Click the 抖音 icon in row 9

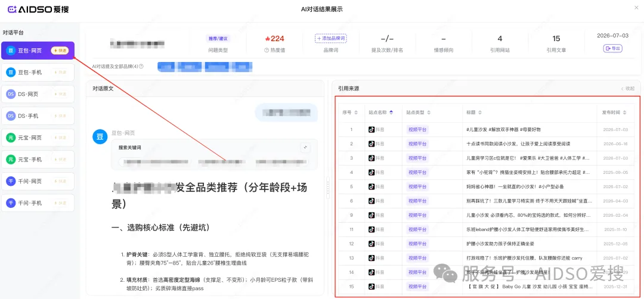(x=371, y=215)
